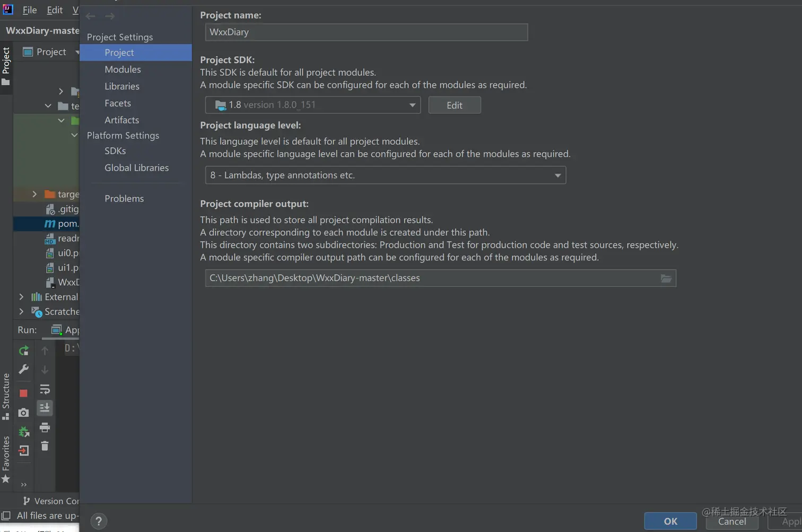
Task: Click the External Libraries icon
Action: point(37,297)
